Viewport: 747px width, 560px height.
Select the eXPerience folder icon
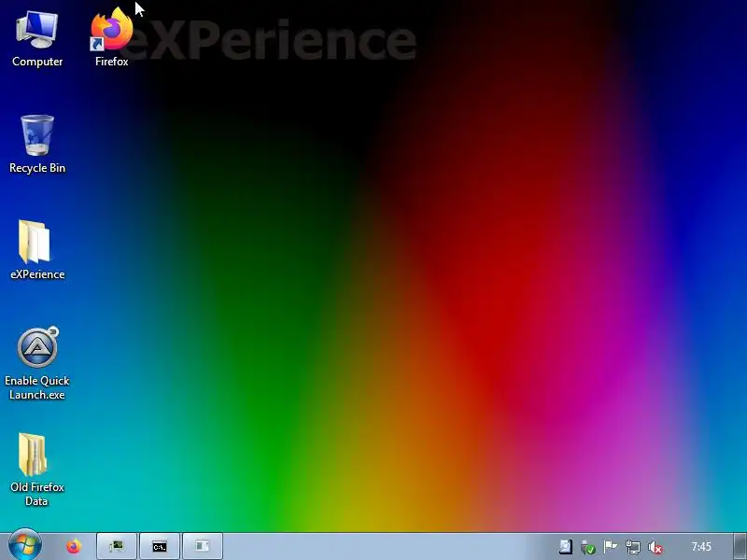pos(37,250)
